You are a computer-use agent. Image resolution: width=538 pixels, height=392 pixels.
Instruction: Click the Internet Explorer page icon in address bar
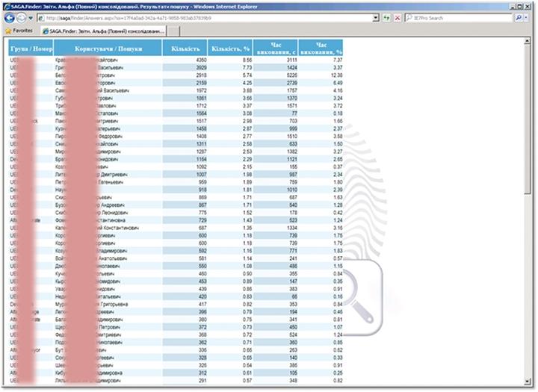[40, 17]
